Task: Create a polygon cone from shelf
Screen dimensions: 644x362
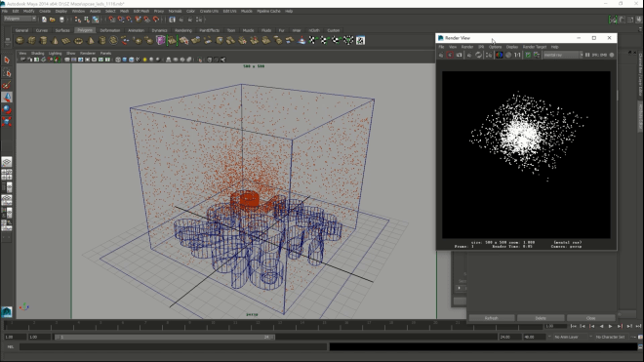Action: [x=55, y=40]
